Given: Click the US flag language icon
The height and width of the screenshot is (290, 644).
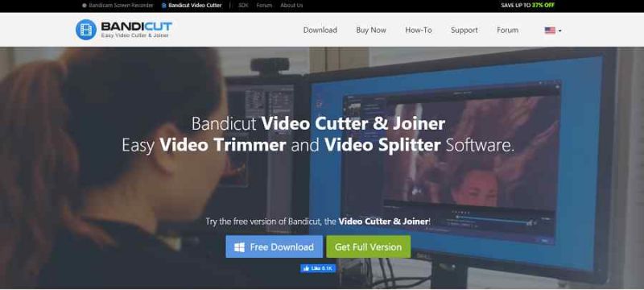Looking at the screenshot, I should (550, 31).
